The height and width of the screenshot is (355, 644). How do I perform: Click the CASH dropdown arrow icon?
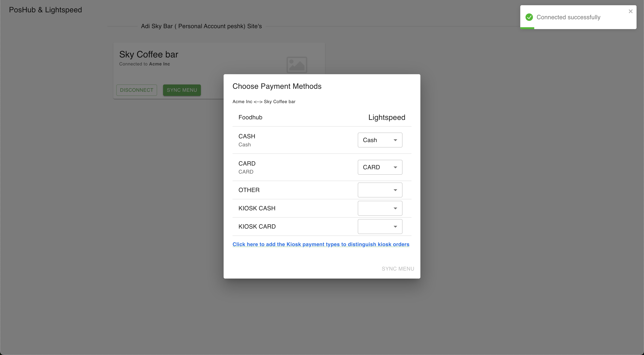(395, 140)
